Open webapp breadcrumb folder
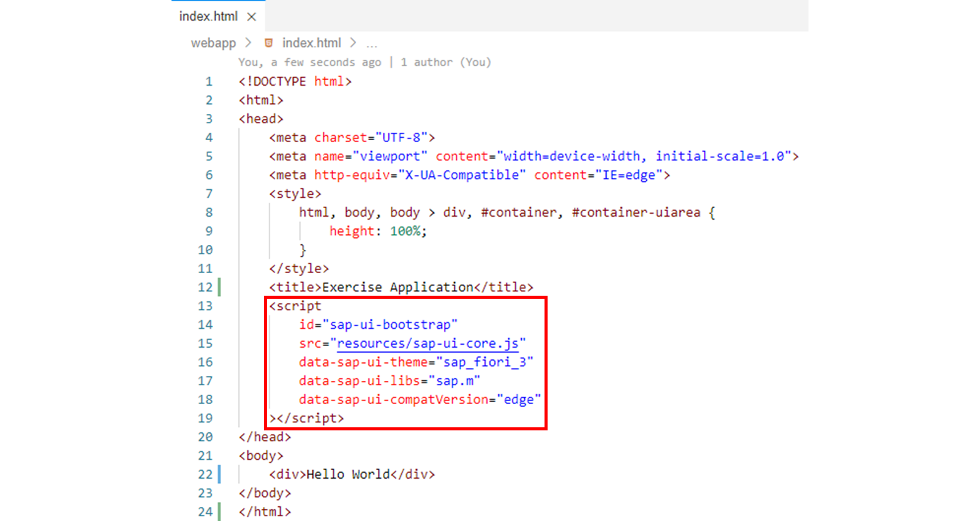 [213, 43]
